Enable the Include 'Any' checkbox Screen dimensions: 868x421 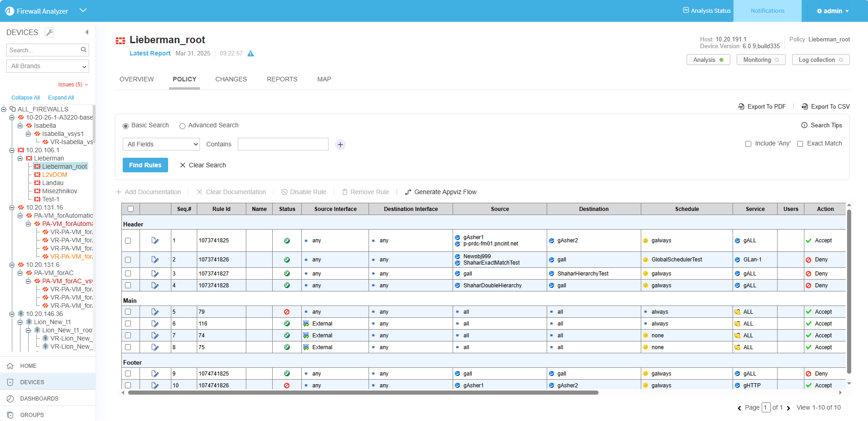point(748,144)
